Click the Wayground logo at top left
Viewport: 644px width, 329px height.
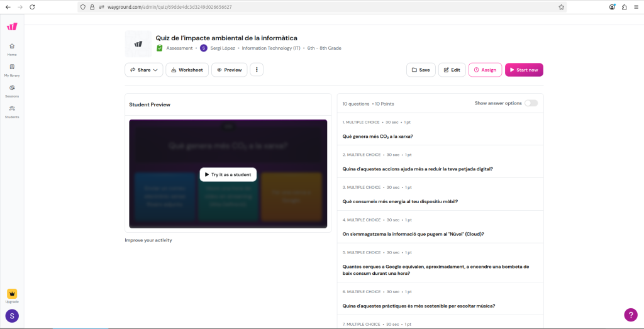pos(12,26)
